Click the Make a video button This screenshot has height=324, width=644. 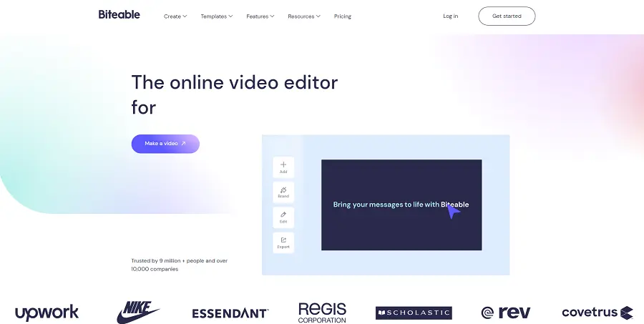click(165, 144)
